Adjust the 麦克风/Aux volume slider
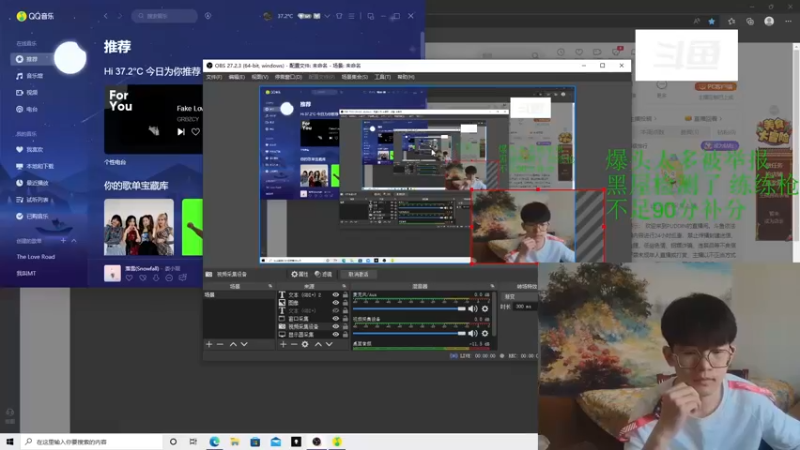 (x=410, y=309)
